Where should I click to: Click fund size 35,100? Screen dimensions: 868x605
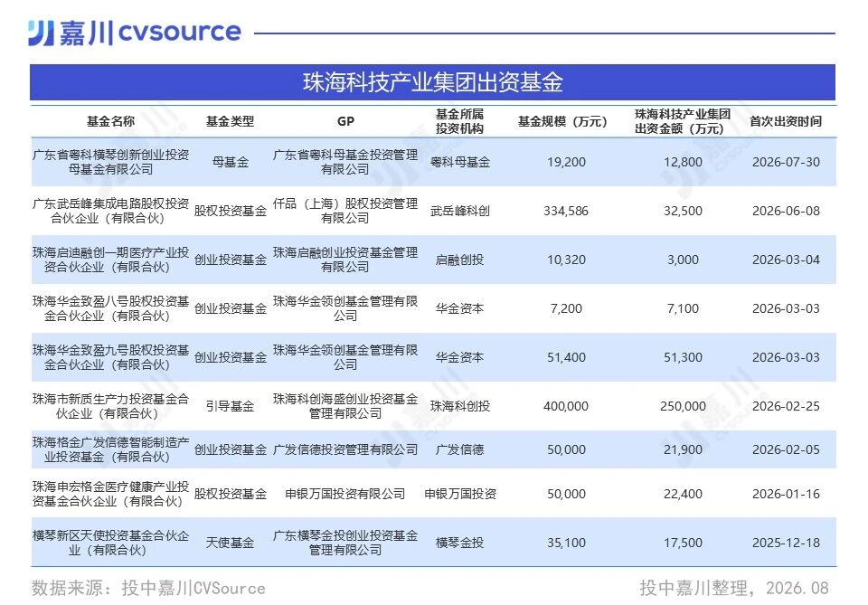[x=566, y=543]
